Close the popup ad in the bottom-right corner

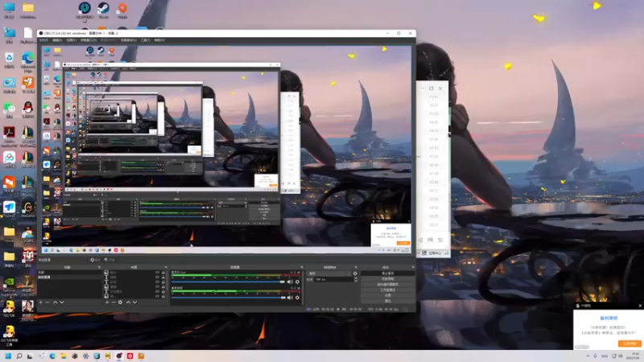tap(640, 306)
